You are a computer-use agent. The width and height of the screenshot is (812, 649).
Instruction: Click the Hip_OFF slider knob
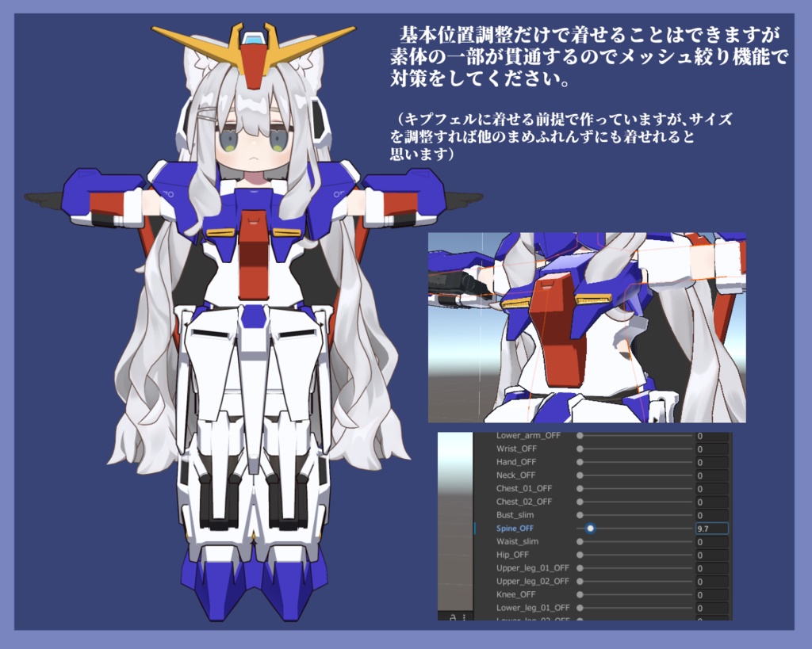coord(580,555)
